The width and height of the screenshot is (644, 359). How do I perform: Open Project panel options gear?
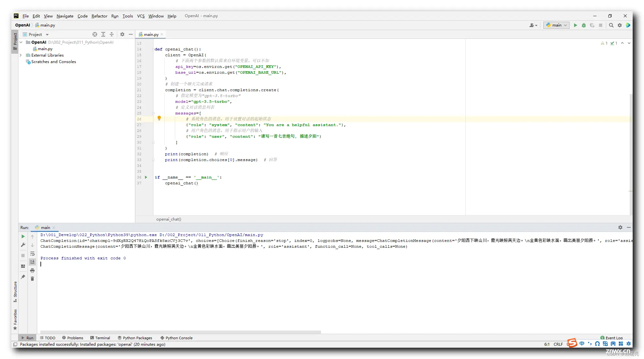[122, 34]
